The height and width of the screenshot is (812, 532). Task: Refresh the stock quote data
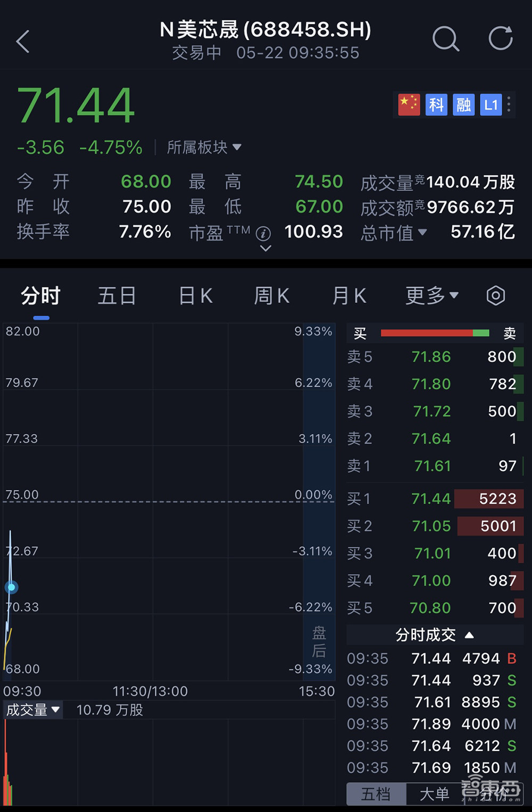click(x=499, y=38)
